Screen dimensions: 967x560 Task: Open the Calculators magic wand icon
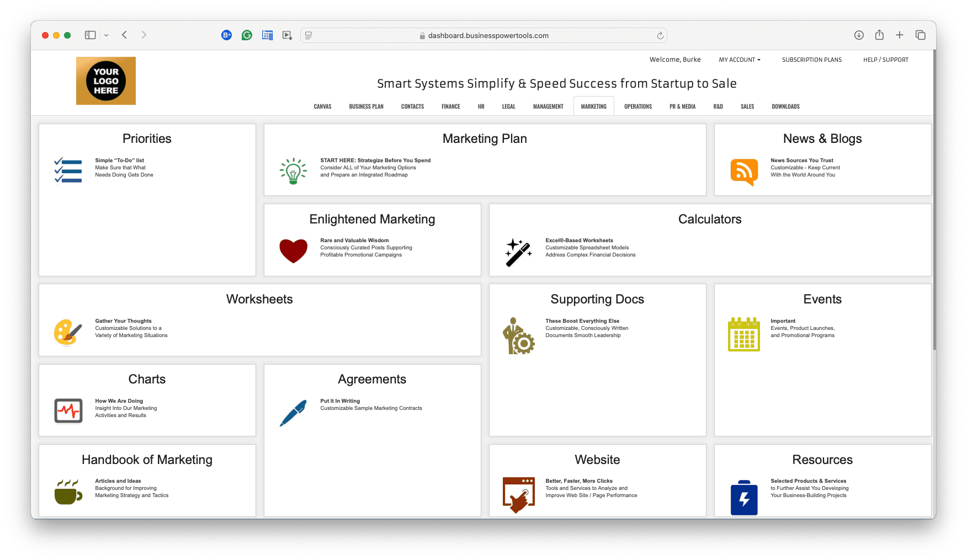pyautogui.click(x=518, y=252)
